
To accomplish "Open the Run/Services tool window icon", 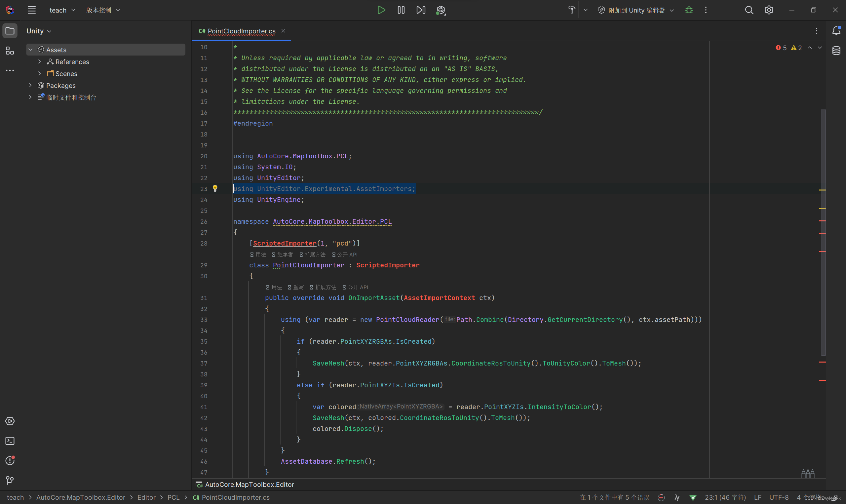I will click(10, 421).
